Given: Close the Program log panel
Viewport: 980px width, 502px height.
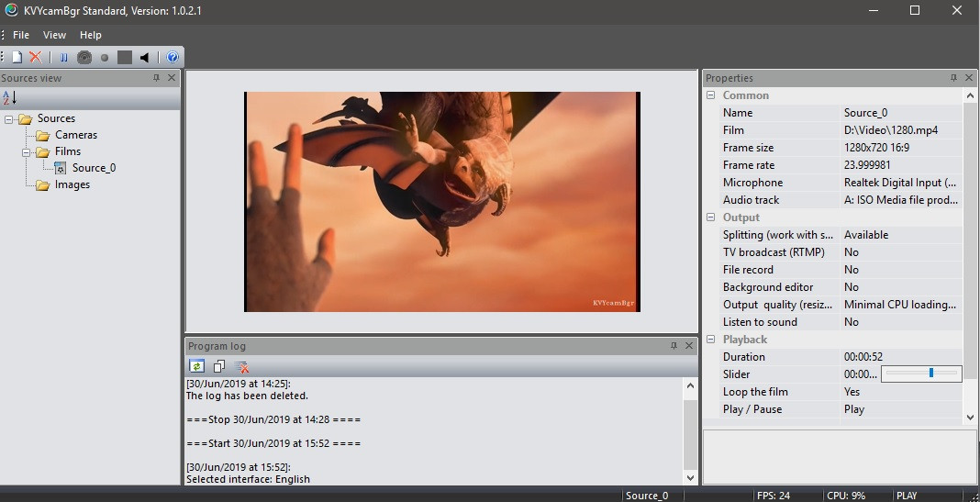Looking at the screenshot, I should [689, 346].
